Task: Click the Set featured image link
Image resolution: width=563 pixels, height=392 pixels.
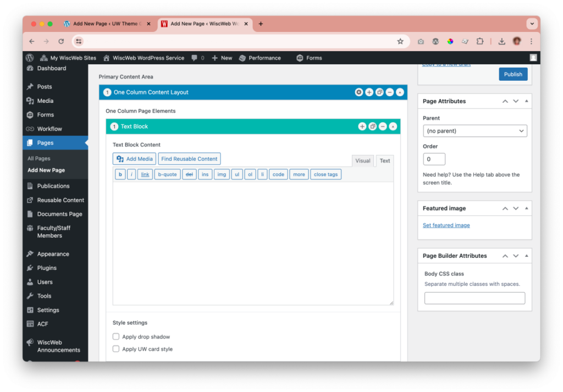Action: click(446, 225)
